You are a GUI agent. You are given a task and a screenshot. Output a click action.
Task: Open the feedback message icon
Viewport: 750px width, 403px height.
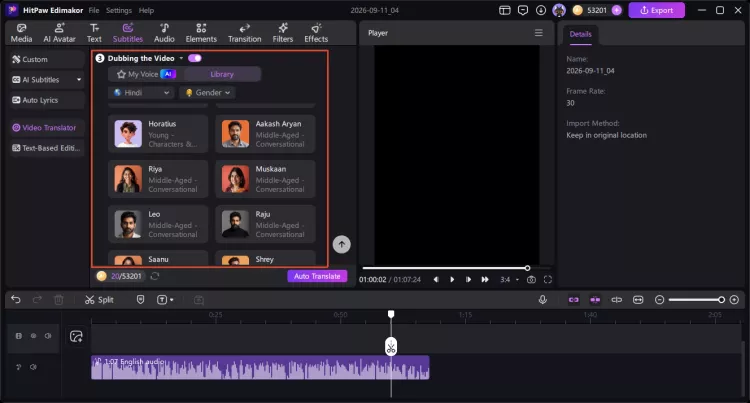pos(523,10)
